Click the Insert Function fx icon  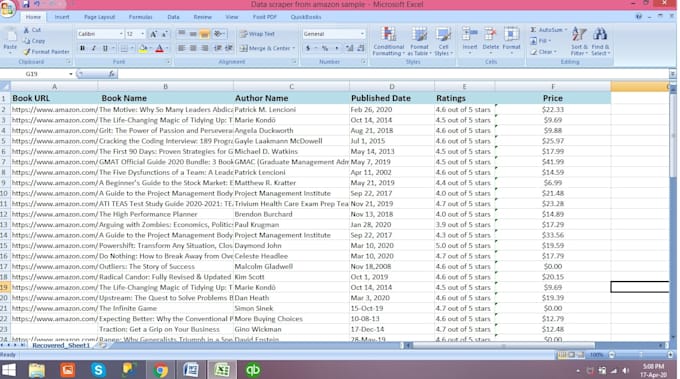(x=112, y=74)
